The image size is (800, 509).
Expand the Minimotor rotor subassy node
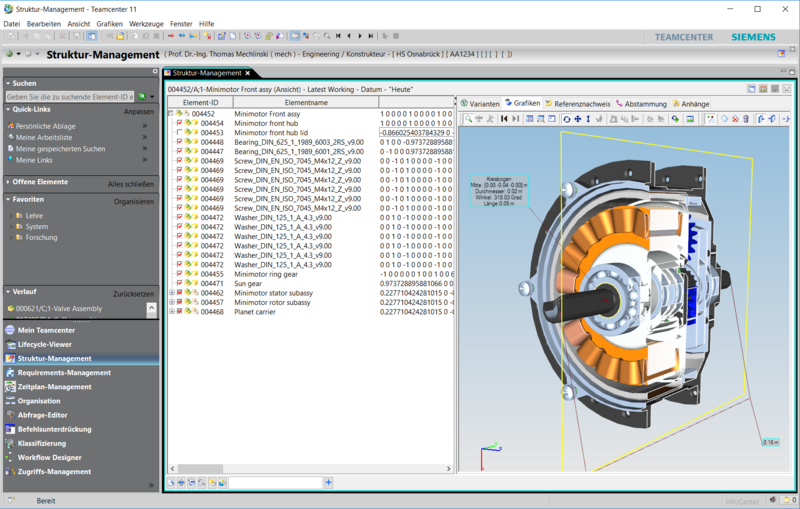point(172,302)
